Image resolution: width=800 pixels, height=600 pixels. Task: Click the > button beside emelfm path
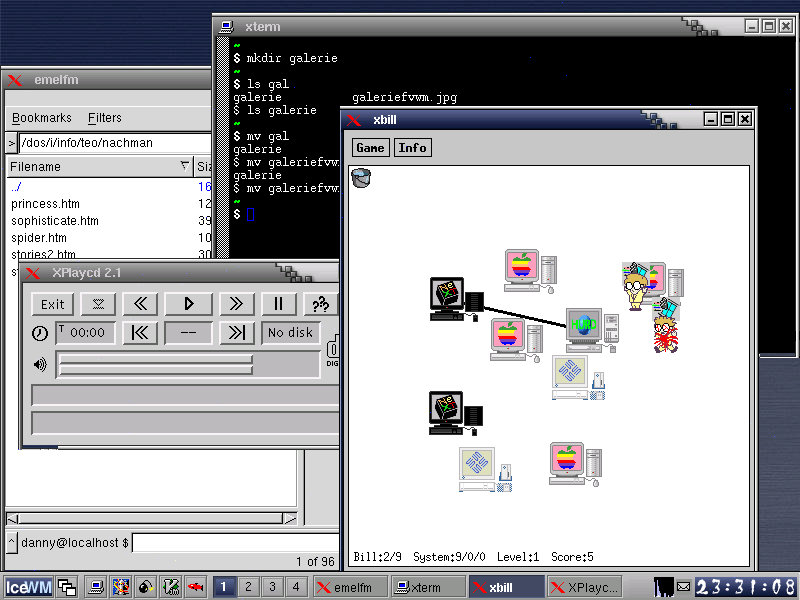pos(12,143)
